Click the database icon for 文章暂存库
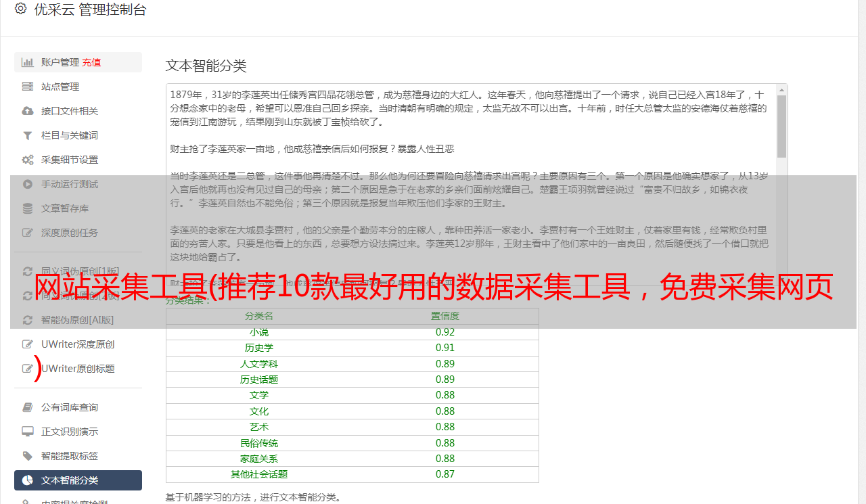The height and width of the screenshot is (504, 866). [28, 208]
